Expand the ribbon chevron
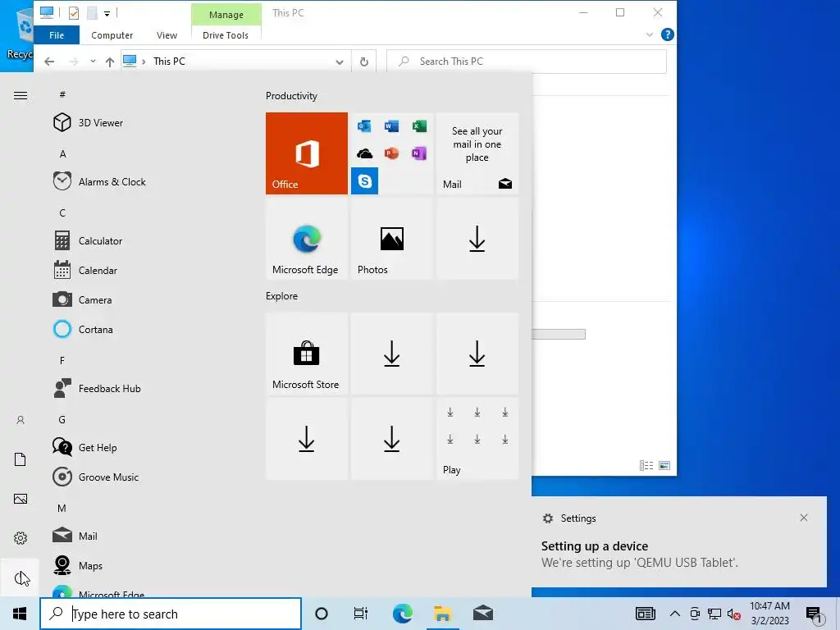Viewport: 840px width, 630px height. point(650,34)
